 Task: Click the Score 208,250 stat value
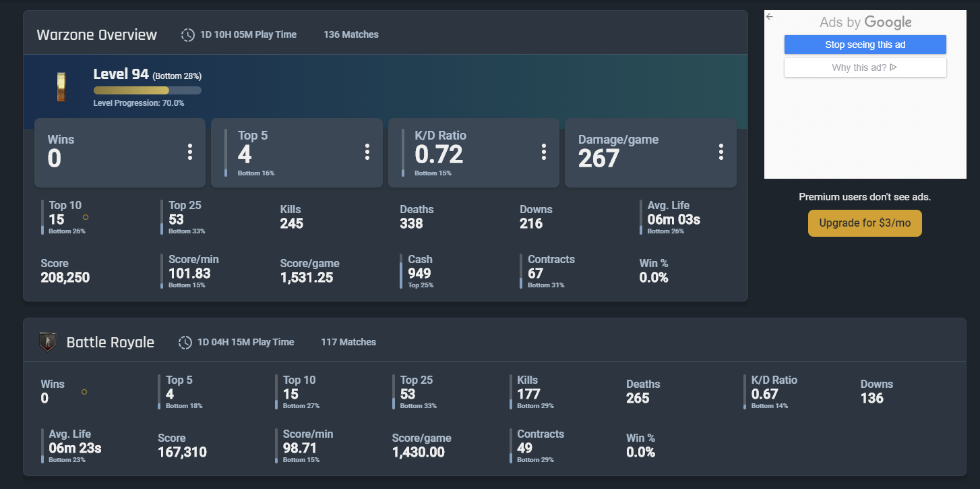coord(65,277)
